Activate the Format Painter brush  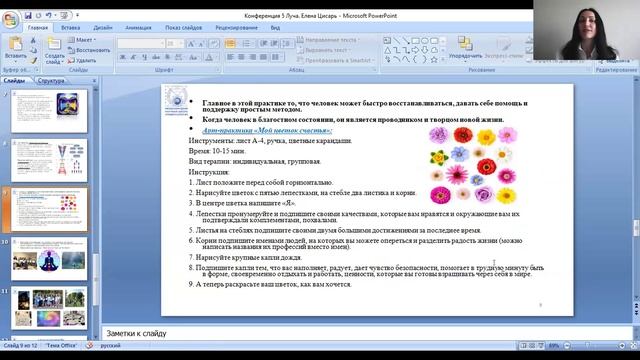tap(33, 60)
